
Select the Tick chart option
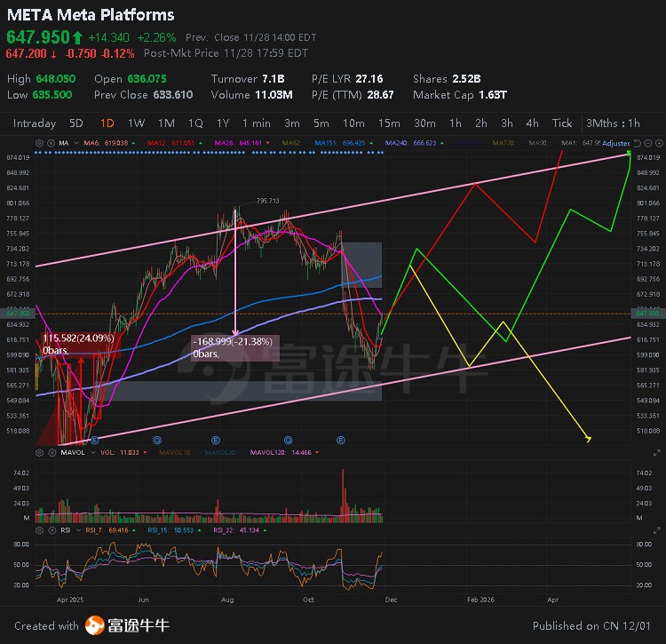click(562, 123)
